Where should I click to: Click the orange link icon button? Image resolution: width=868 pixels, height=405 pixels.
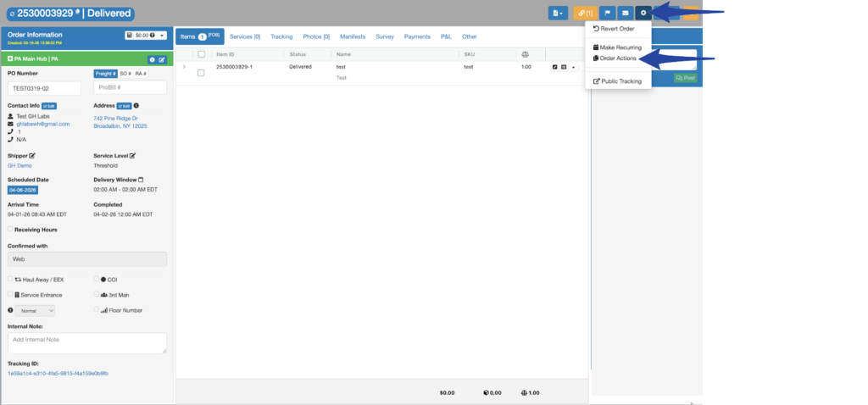(x=584, y=13)
